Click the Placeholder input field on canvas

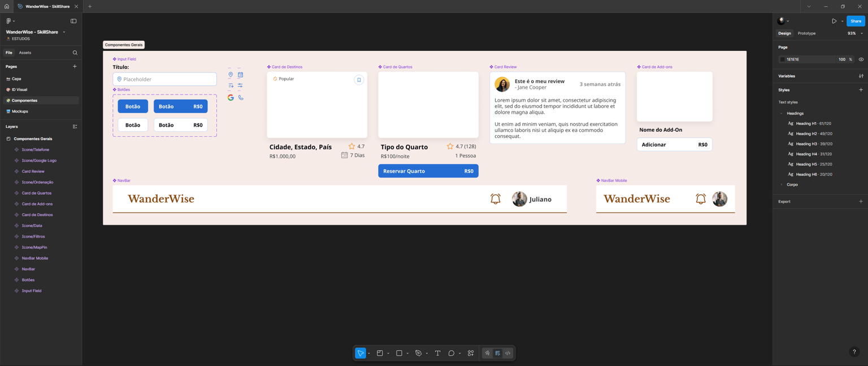click(x=164, y=79)
